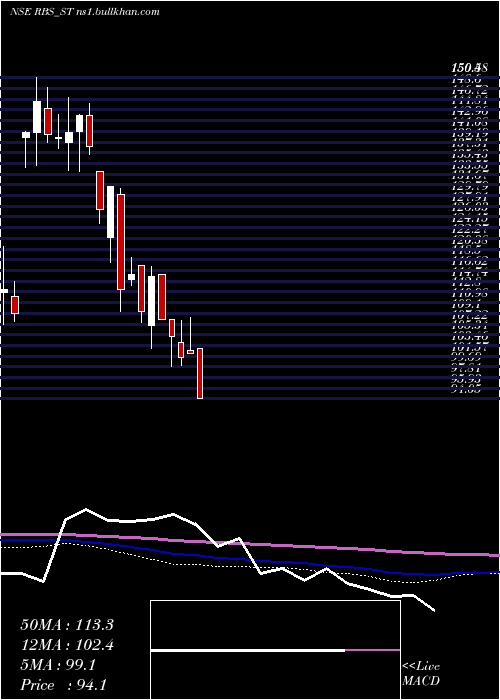Image resolution: width=500 pixels, height=700 pixels.
Task: Click the '12MA : 102.4' label
Action: tap(67, 645)
